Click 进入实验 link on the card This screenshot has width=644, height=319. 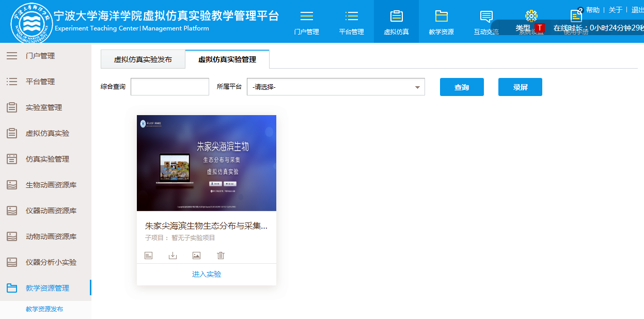[207, 274]
